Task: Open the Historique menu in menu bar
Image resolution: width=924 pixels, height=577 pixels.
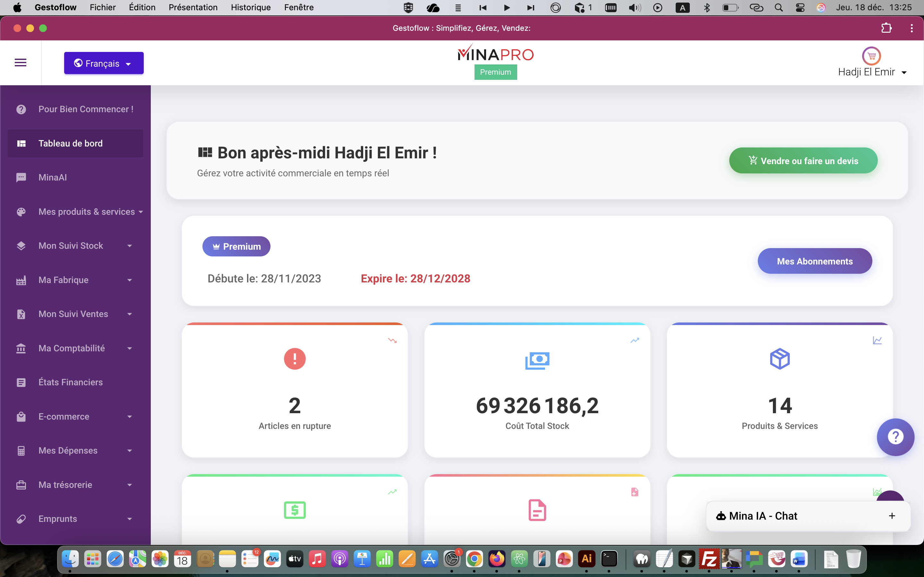Action: click(251, 7)
